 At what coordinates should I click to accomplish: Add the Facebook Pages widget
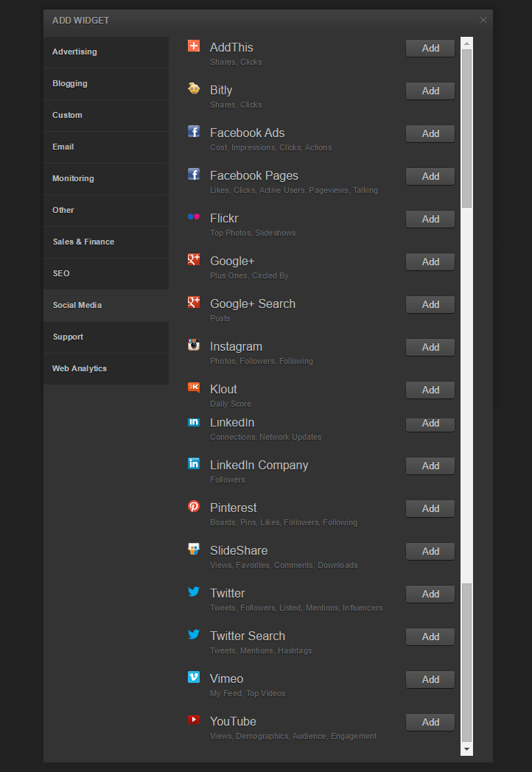pyautogui.click(x=430, y=177)
